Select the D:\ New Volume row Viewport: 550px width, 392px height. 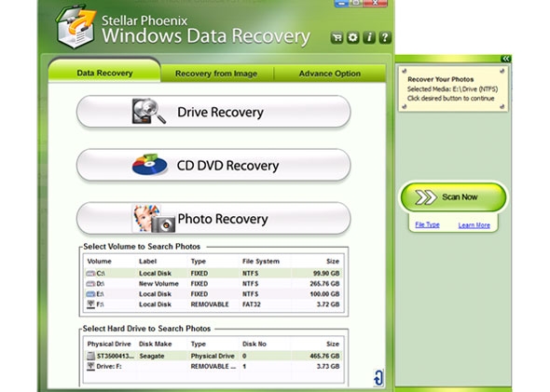(x=213, y=283)
